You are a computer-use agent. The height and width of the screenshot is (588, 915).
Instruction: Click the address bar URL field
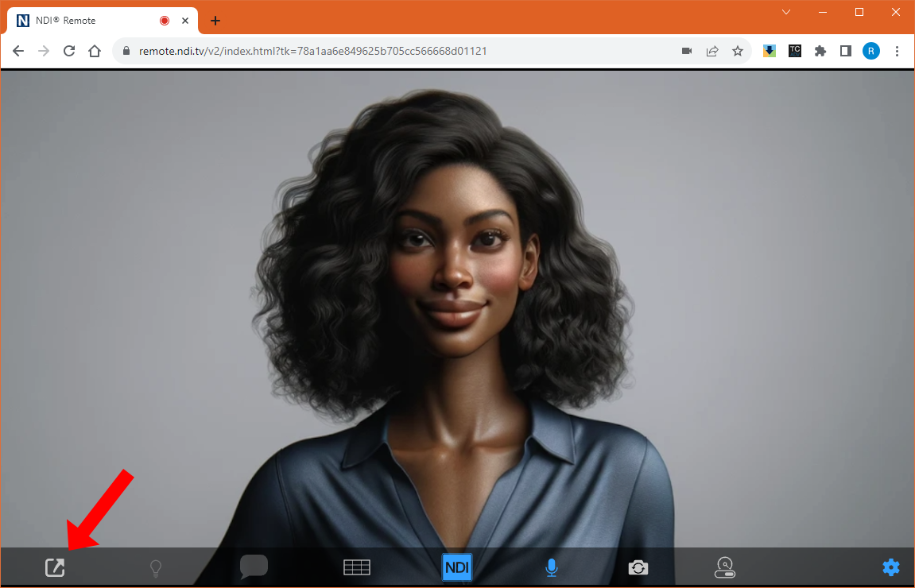pos(397,51)
